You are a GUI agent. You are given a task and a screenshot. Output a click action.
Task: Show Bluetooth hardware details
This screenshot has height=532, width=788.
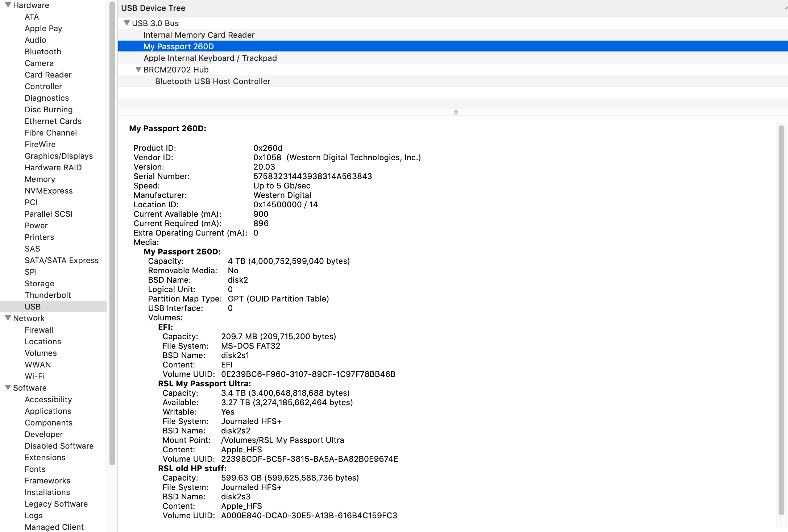point(43,51)
